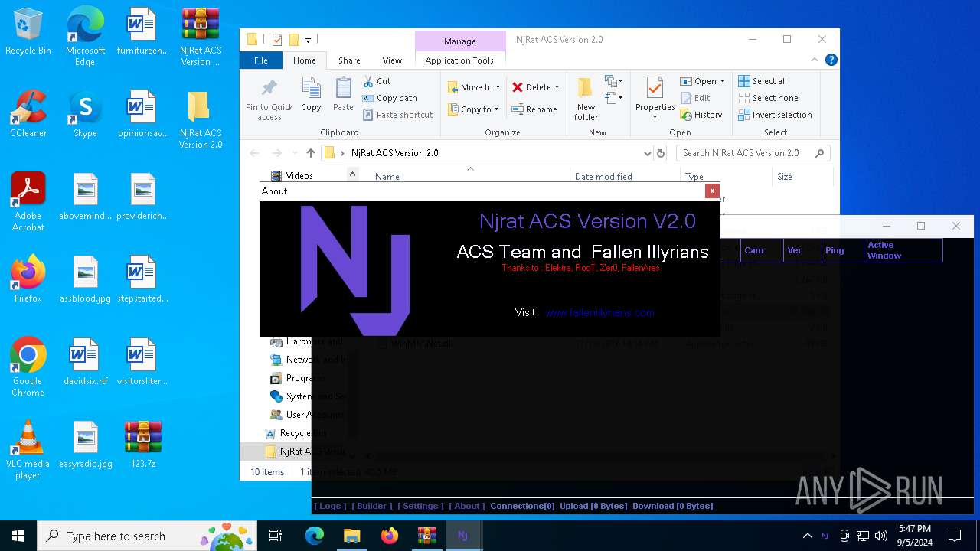Open Recycle Bin desktop icon

28,32
